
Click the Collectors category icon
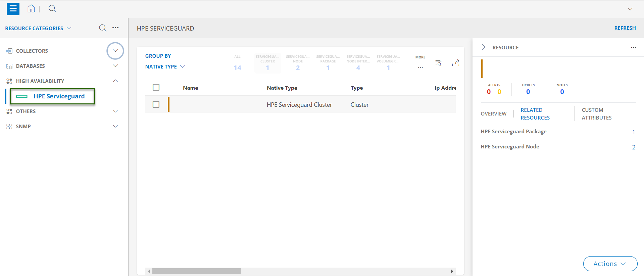(9, 51)
